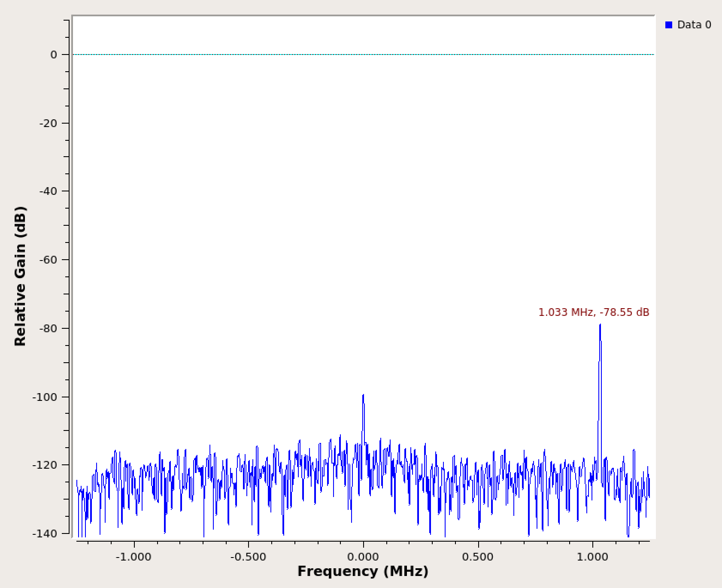722x588 pixels.
Task: Click the blue Data 0 legend swatch
Action: 668,25
